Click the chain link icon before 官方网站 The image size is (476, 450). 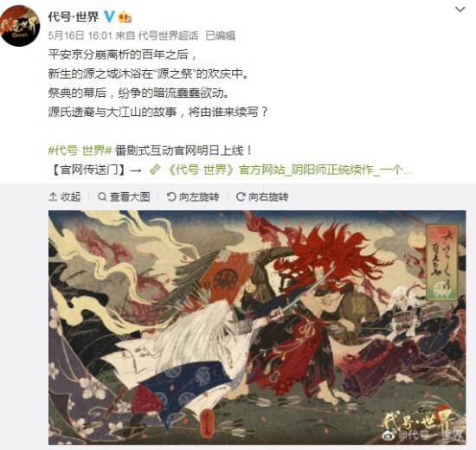tap(155, 170)
